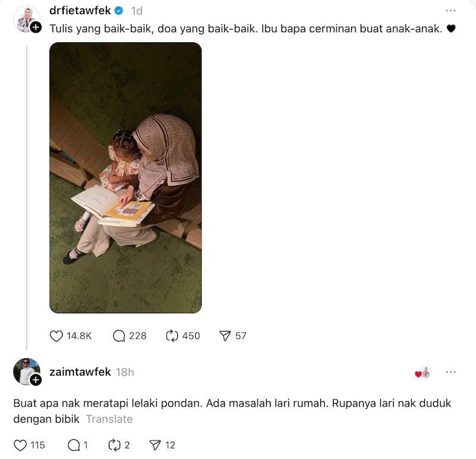
Task: Open zaimtawfek username profile link
Action: tap(80, 372)
